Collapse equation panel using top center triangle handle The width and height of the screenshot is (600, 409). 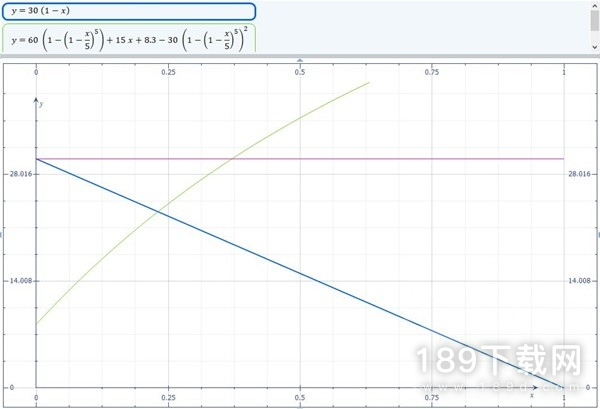pyautogui.click(x=300, y=61)
